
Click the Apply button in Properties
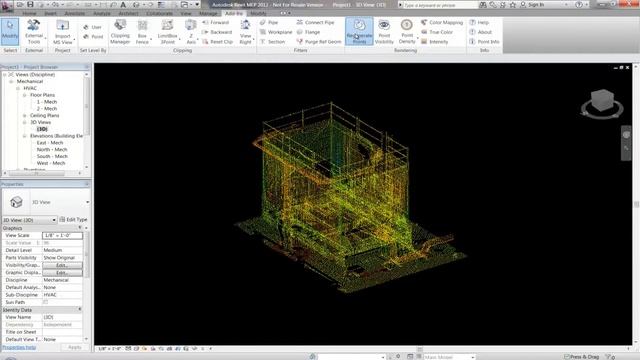75,347
